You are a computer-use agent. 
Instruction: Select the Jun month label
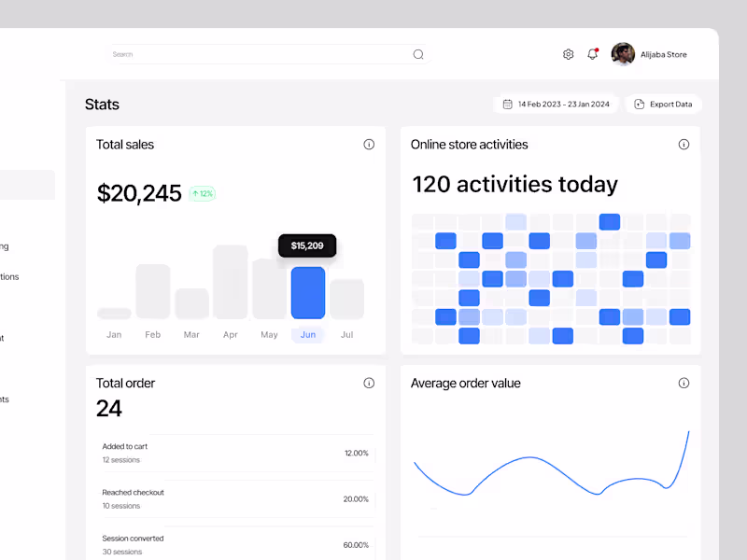click(308, 335)
